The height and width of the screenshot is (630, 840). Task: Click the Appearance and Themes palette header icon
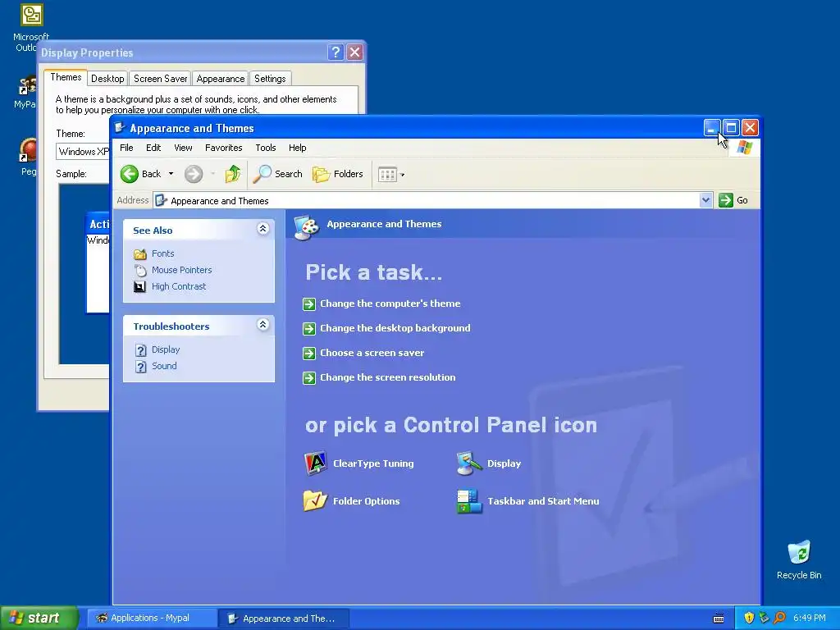pyautogui.click(x=307, y=227)
